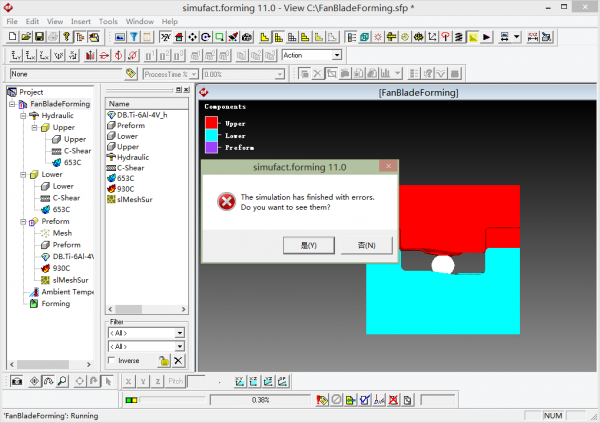Toggle the Z axis button
Image resolution: width=600 pixels, height=423 pixels.
158,381
